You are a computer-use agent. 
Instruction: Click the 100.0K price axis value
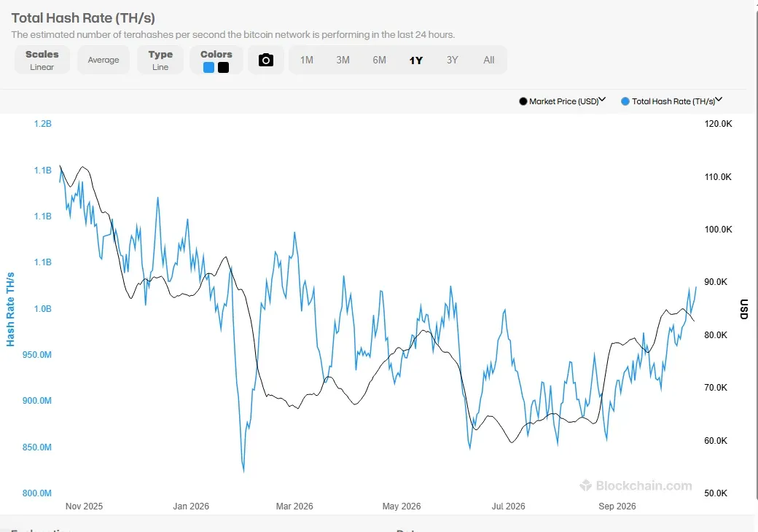coord(718,230)
